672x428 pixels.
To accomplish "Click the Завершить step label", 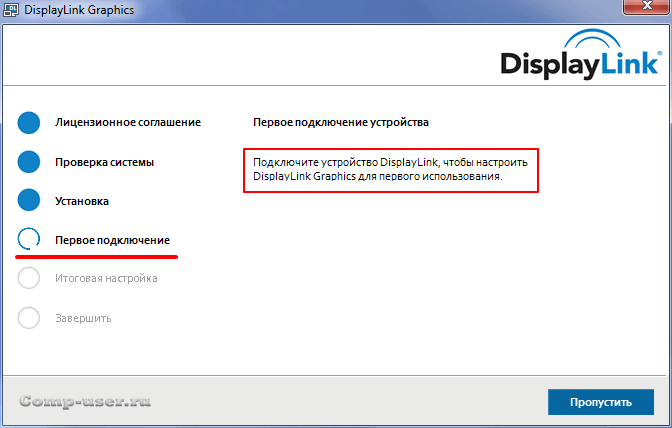I will (83, 318).
